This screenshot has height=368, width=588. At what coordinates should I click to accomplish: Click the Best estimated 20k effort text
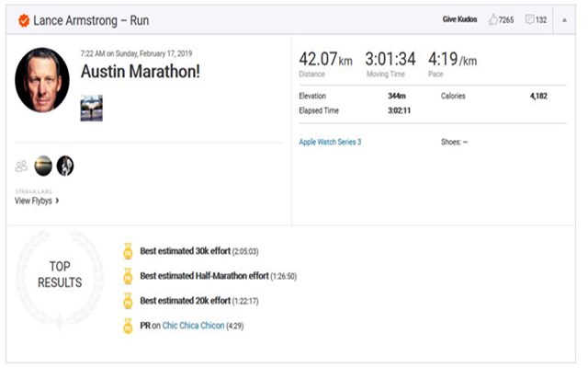point(186,301)
